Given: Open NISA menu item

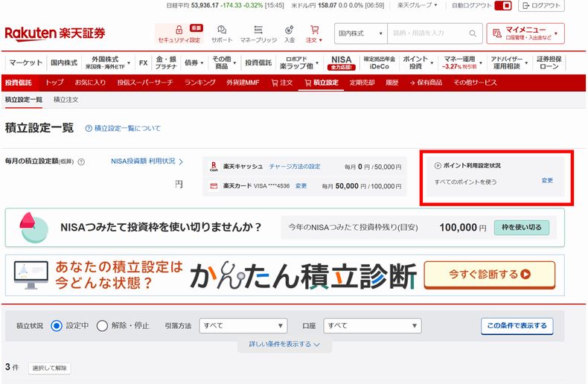Looking at the screenshot, I should 341,63.
